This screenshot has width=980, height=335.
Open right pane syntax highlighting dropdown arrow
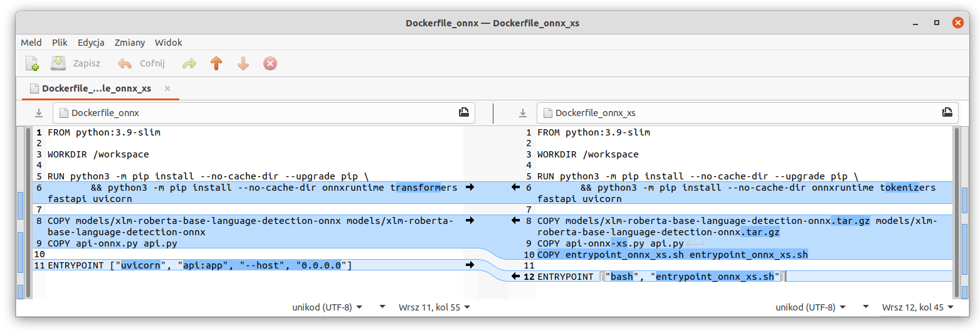point(865,307)
